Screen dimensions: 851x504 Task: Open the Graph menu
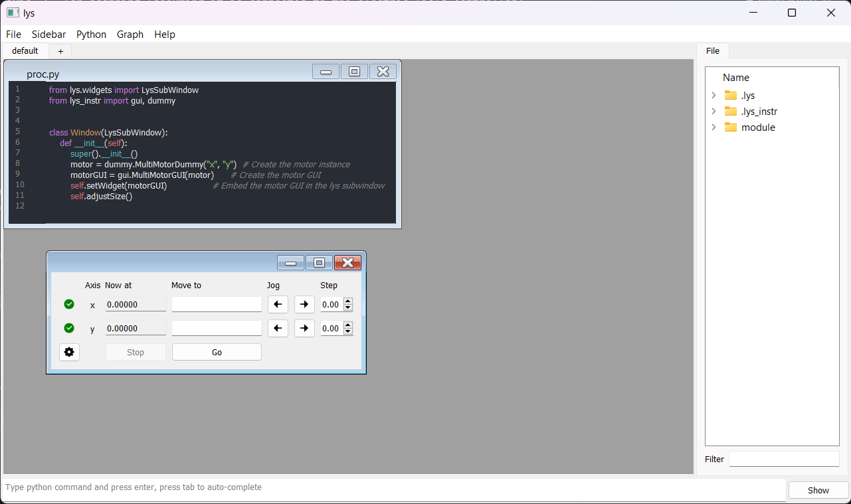point(130,35)
